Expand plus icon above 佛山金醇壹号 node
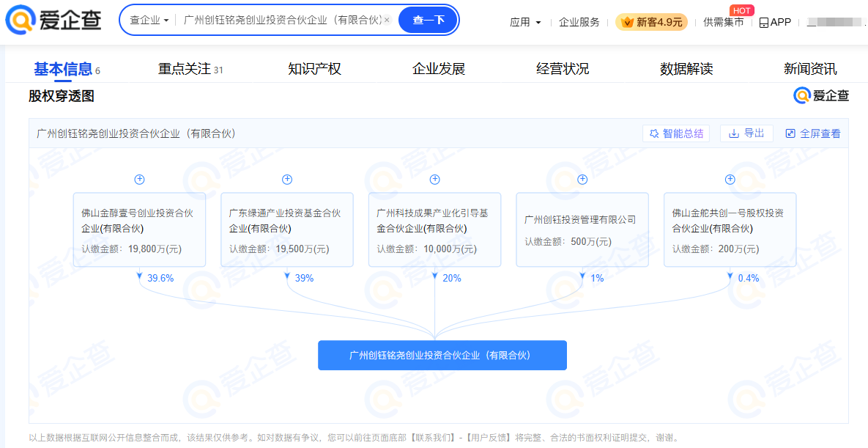Image resolution: width=868 pixels, height=448 pixels. (x=139, y=179)
